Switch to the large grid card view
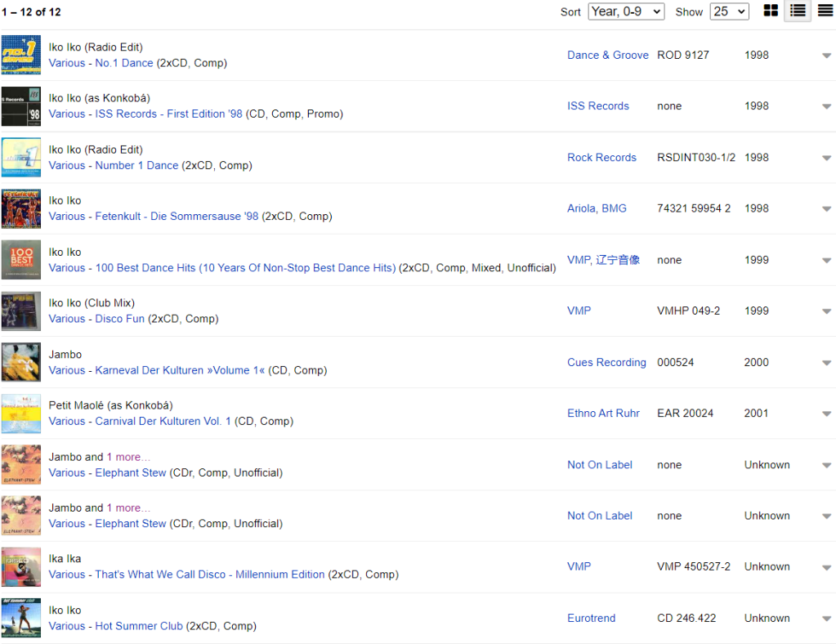The height and width of the screenshot is (644, 836). [x=770, y=11]
